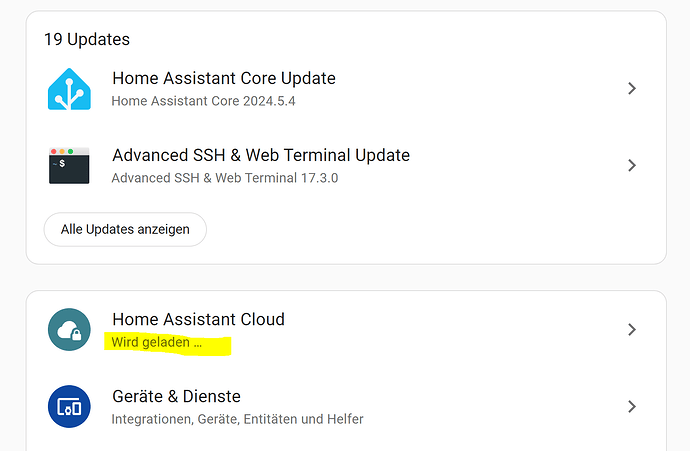The width and height of the screenshot is (690, 451).
Task: Click the Geräte & Dienste icon
Action: [x=69, y=406]
